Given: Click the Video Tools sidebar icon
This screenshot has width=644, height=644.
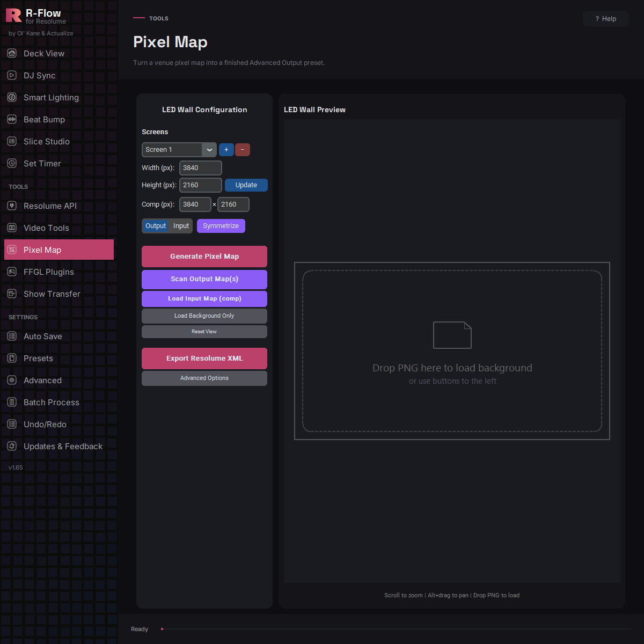Looking at the screenshot, I should (x=12, y=228).
